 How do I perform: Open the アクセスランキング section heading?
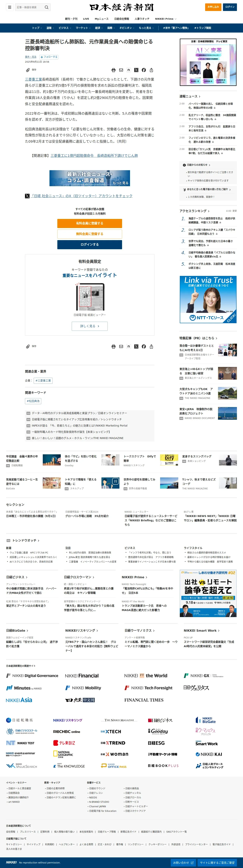click(195, 211)
